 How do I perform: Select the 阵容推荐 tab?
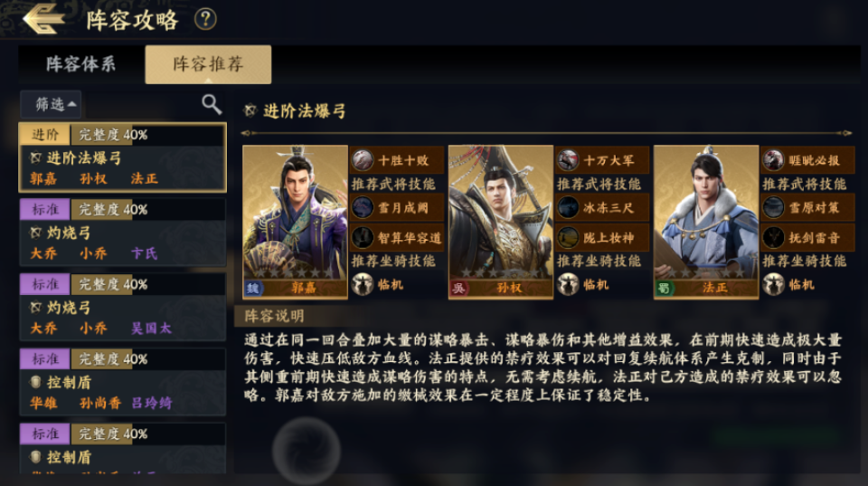pos(208,64)
